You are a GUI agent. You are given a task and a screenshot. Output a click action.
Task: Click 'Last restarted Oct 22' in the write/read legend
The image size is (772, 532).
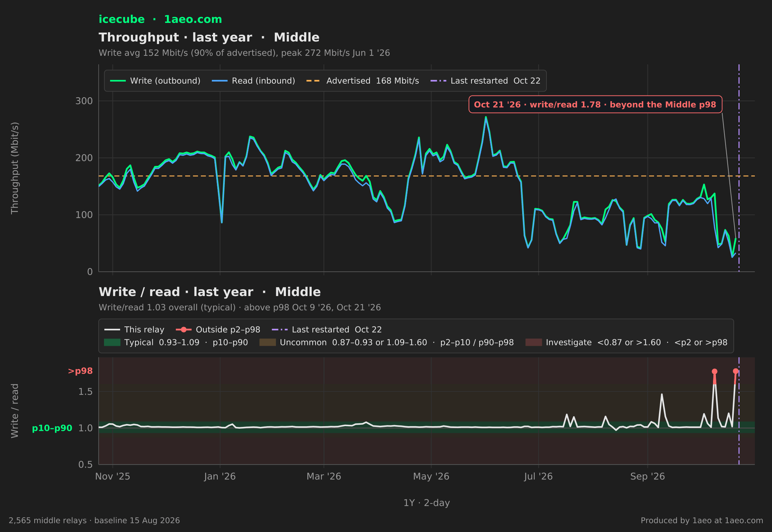[327, 330]
